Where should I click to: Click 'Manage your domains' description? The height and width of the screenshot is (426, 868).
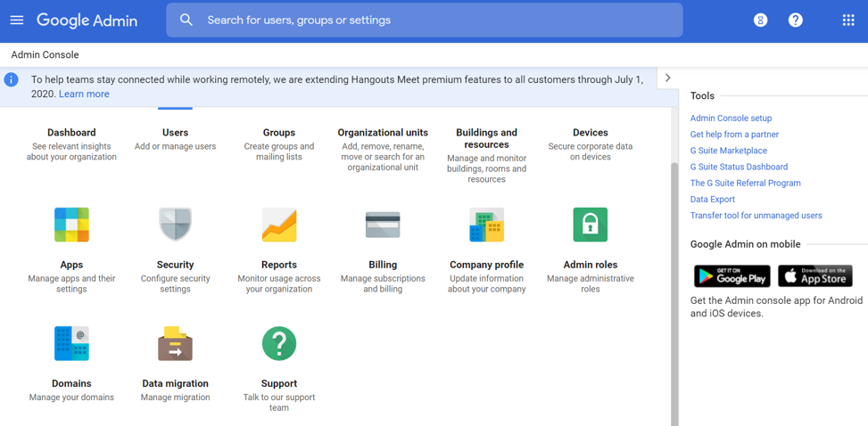[71, 397]
